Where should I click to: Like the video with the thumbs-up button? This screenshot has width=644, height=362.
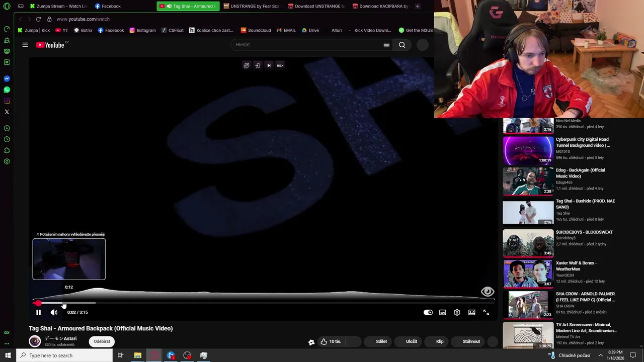(x=331, y=341)
